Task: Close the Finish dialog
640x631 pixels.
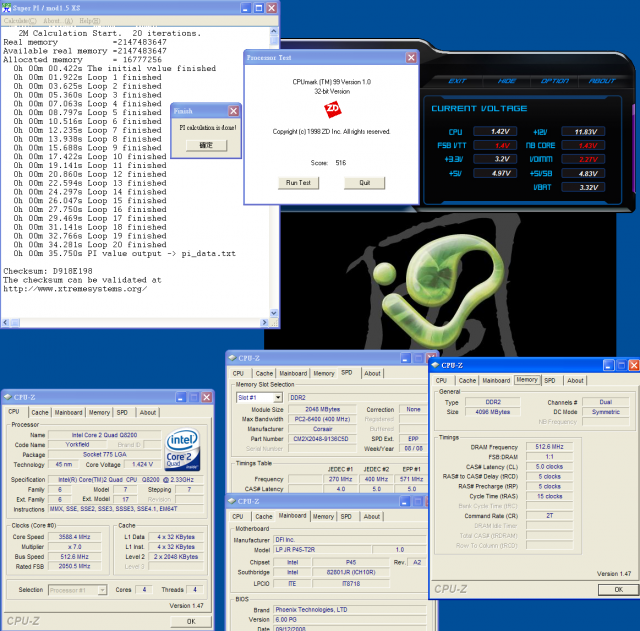Action: 233,111
